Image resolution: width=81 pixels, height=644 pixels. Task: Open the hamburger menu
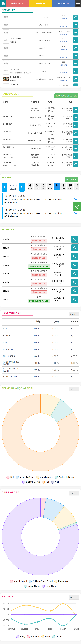(78, 4)
